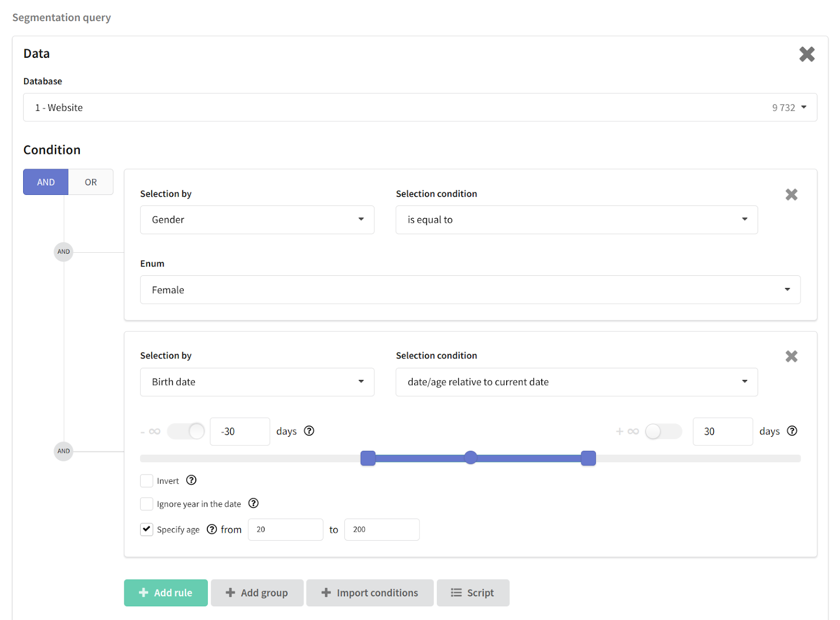Open the Gender selection-by dropdown
Image resolution: width=840 pixels, height=620 pixels.
point(257,220)
